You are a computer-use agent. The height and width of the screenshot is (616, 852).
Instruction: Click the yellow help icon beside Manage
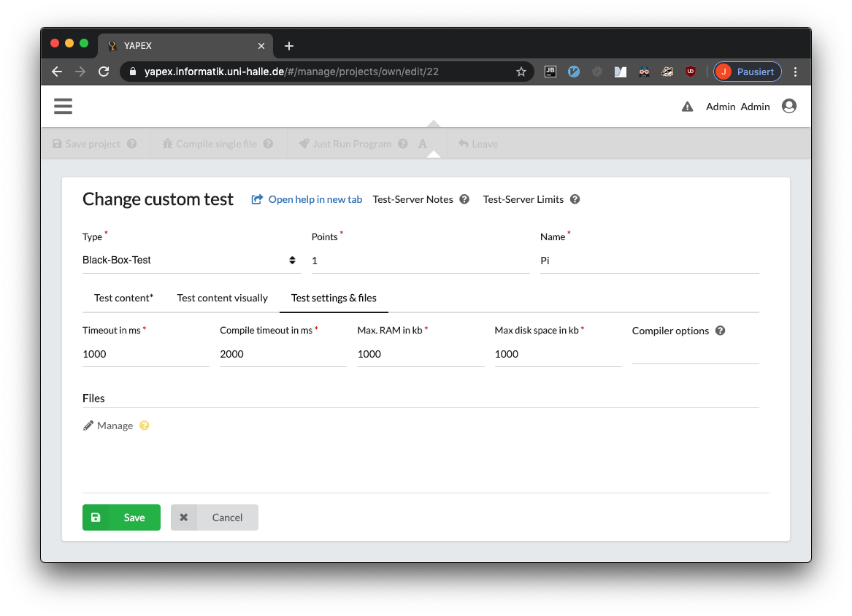pos(145,426)
